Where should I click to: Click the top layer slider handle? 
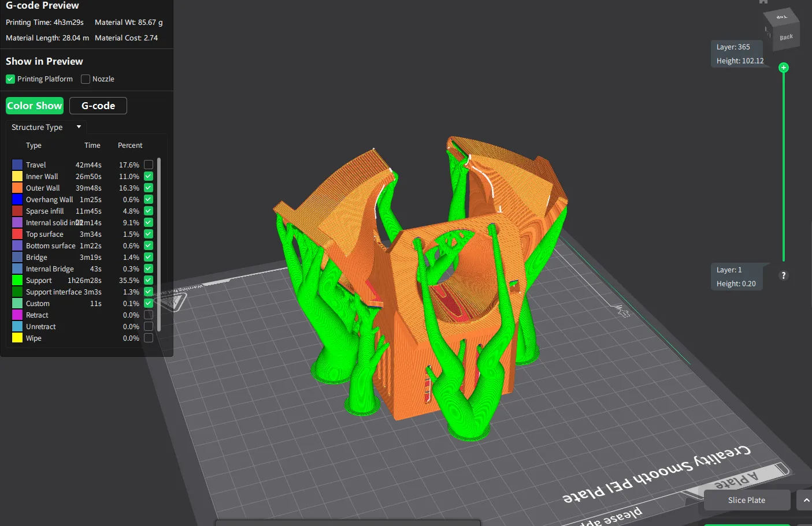click(784, 68)
